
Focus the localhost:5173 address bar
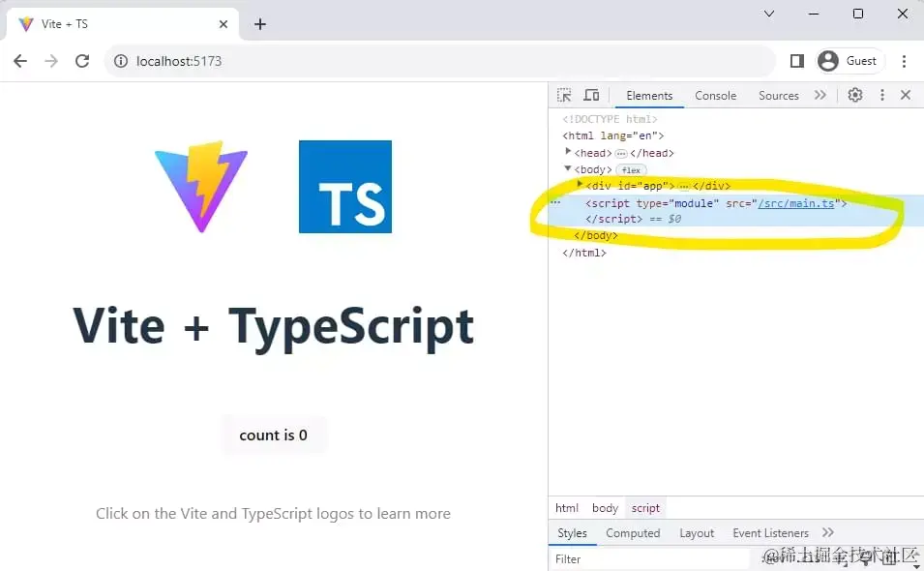click(439, 61)
